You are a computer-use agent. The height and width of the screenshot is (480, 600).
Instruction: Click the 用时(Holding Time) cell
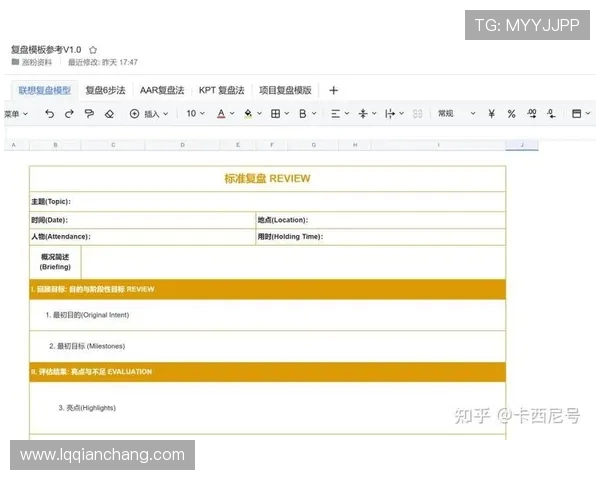click(x=381, y=237)
